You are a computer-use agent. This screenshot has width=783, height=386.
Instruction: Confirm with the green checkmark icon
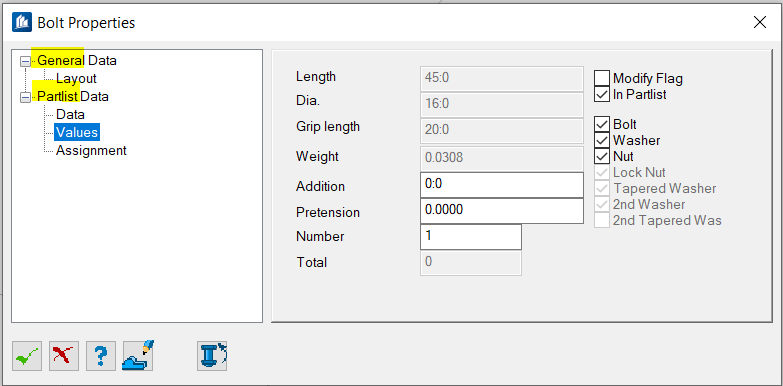(27, 356)
